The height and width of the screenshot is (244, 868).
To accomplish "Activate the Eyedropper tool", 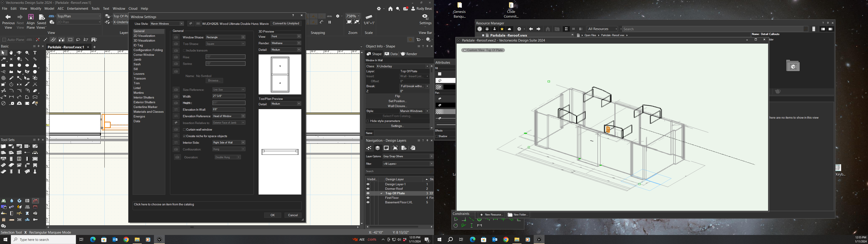I will (x=11, y=78).
